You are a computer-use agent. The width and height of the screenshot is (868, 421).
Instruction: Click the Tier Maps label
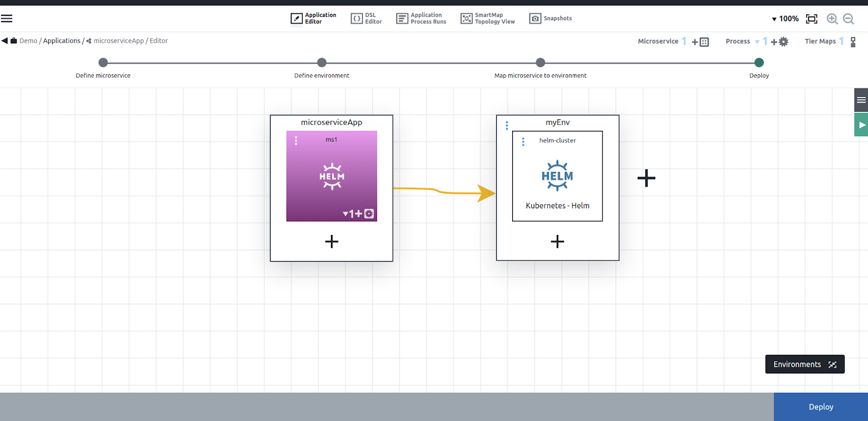(820, 41)
